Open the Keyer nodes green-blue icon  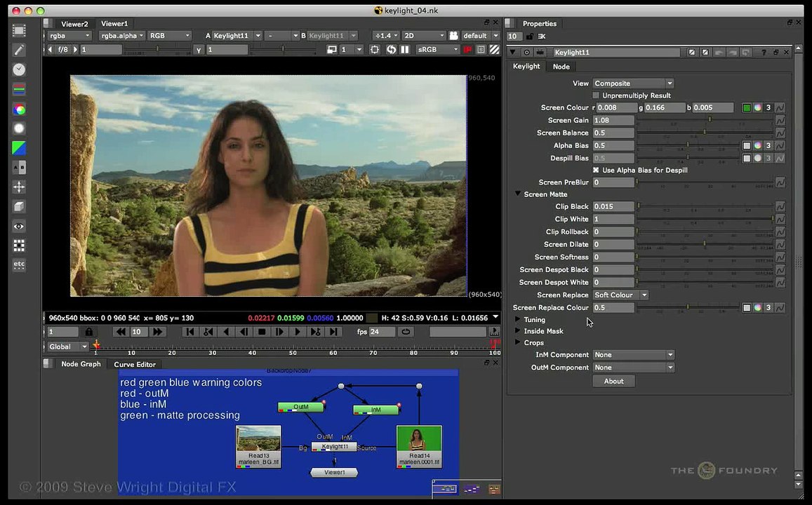tap(19, 148)
